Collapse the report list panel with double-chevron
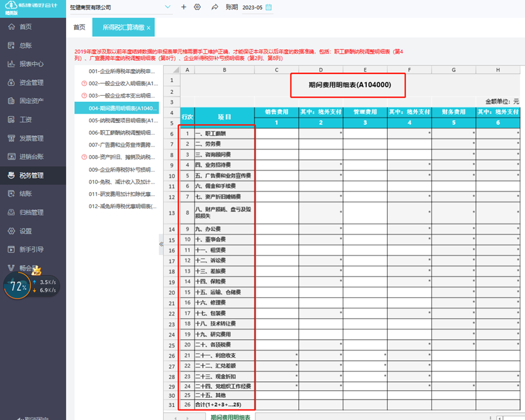Viewport: 525px width, 420px height. (162, 244)
